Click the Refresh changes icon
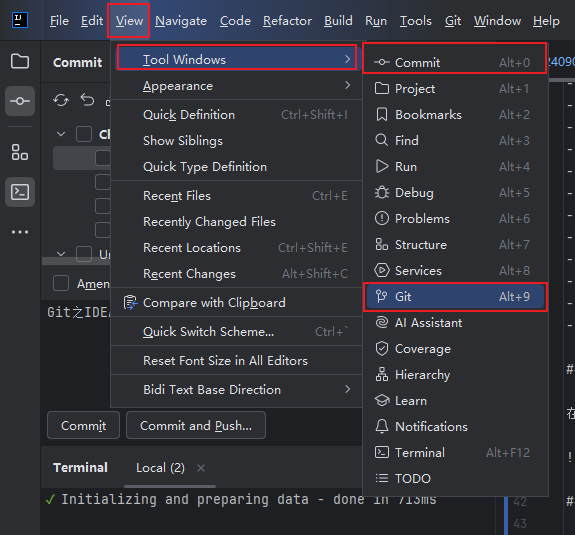This screenshot has width=575, height=535. [x=61, y=100]
